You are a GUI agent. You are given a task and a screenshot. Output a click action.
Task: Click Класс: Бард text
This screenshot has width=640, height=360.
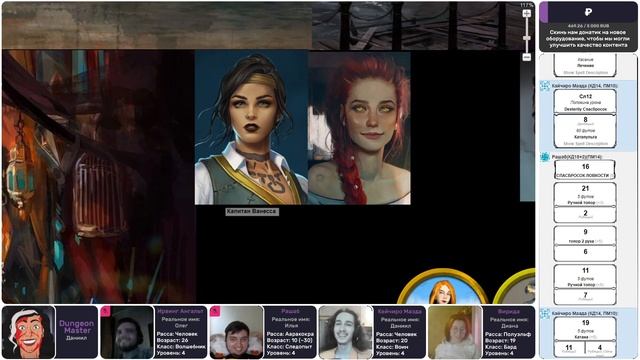[x=502, y=347]
